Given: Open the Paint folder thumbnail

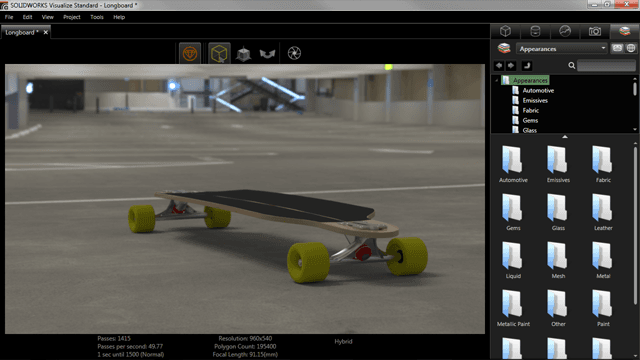Looking at the screenshot, I should (x=603, y=308).
